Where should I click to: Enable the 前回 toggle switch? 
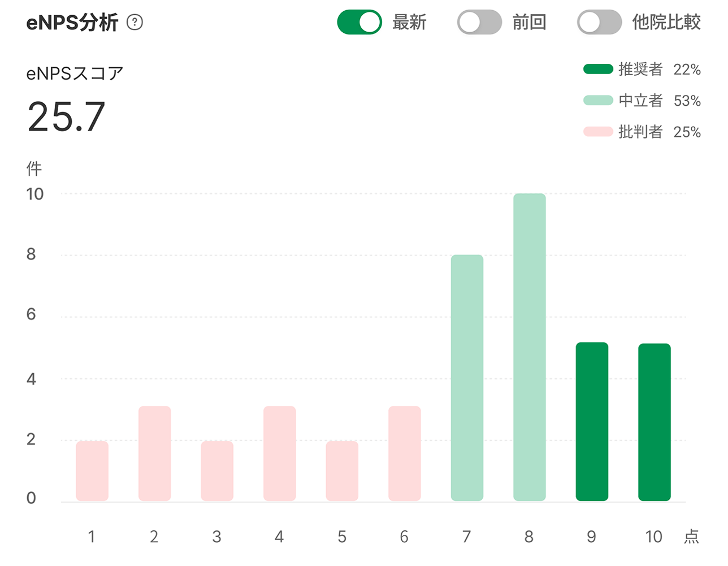point(479,23)
